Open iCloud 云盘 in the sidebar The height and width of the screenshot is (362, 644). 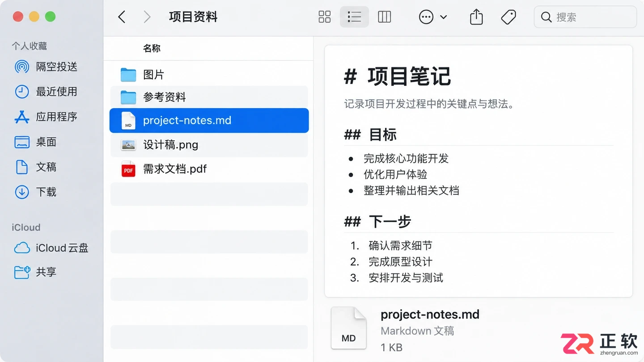(51, 248)
